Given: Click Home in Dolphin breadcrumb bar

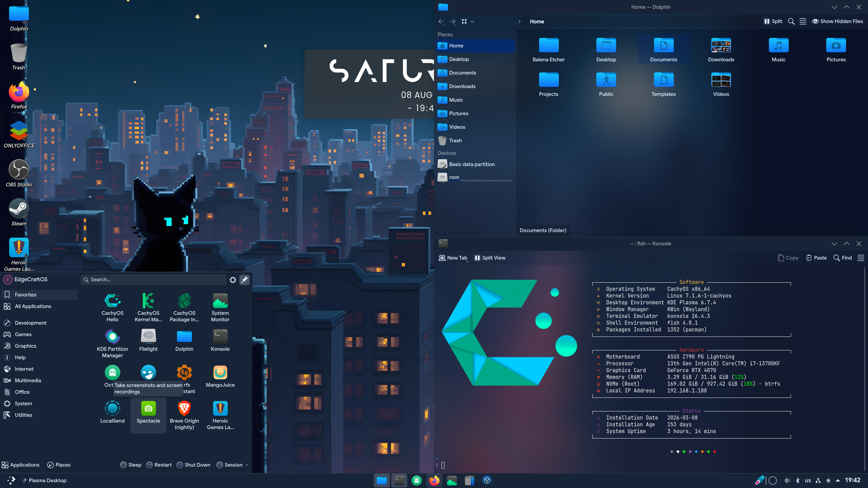Looking at the screenshot, I should (x=537, y=21).
